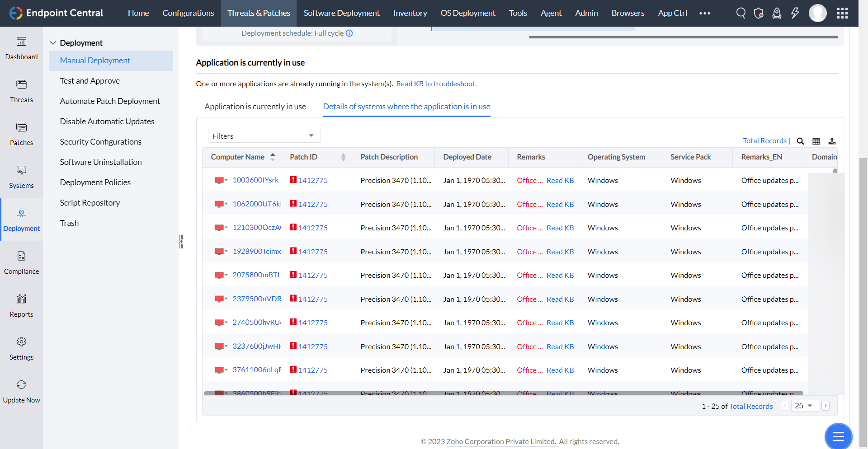The image size is (868, 449).
Task: Open the device dropdown beside 1003600IYsrk
Action: coord(226,180)
